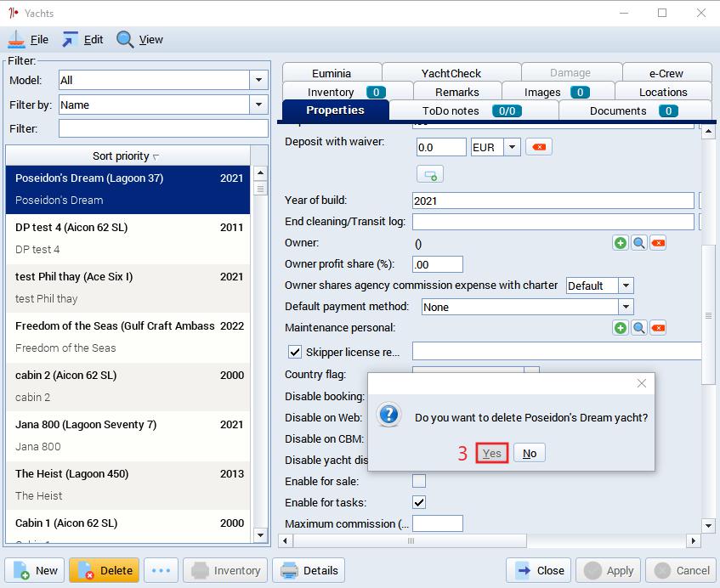Image resolution: width=720 pixels, height=588 pixels.
Task: Search for an Owner with the magnifier
Action: point(638,243)
